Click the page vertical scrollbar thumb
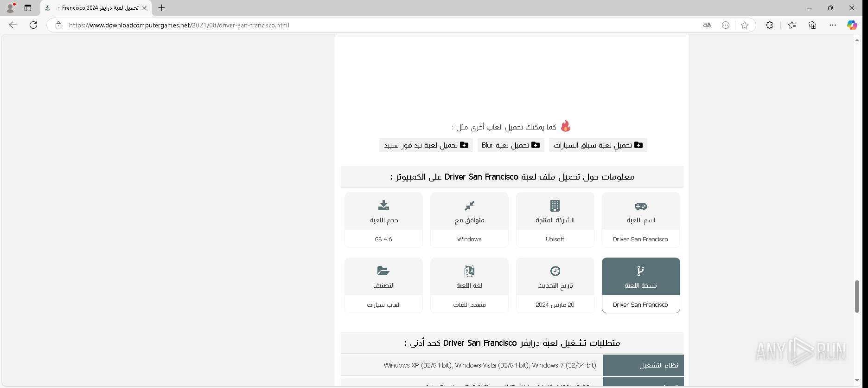Image resolution: width=868 pixels, height=388 pixels. pyautogui.click(x=857, y=297)
